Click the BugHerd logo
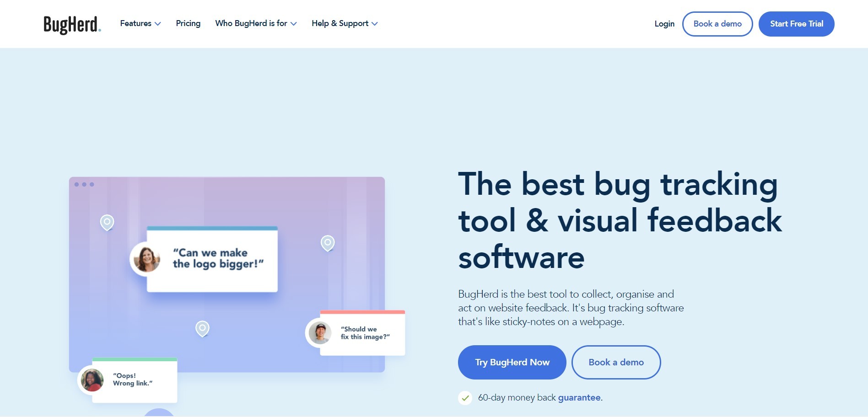The width and height of the screenshot is (868, 417). (72, 25)
